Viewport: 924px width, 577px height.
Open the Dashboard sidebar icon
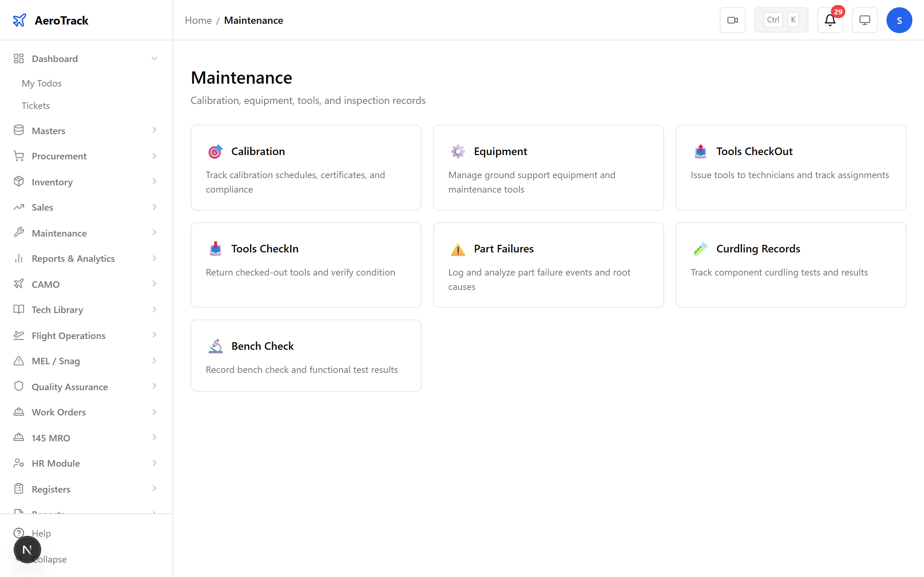pyautogui.click(x=19, y=58)
